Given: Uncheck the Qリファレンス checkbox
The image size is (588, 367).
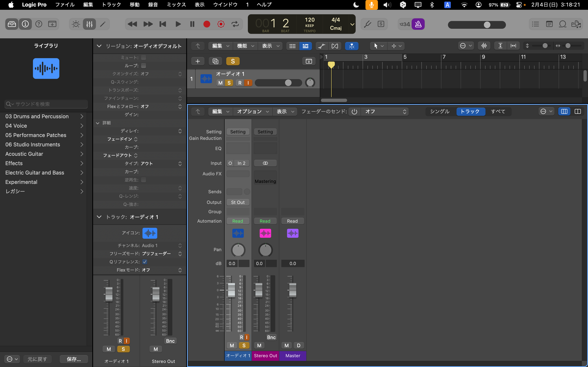Looking at the screenshot, I should [x=145, y=262].
